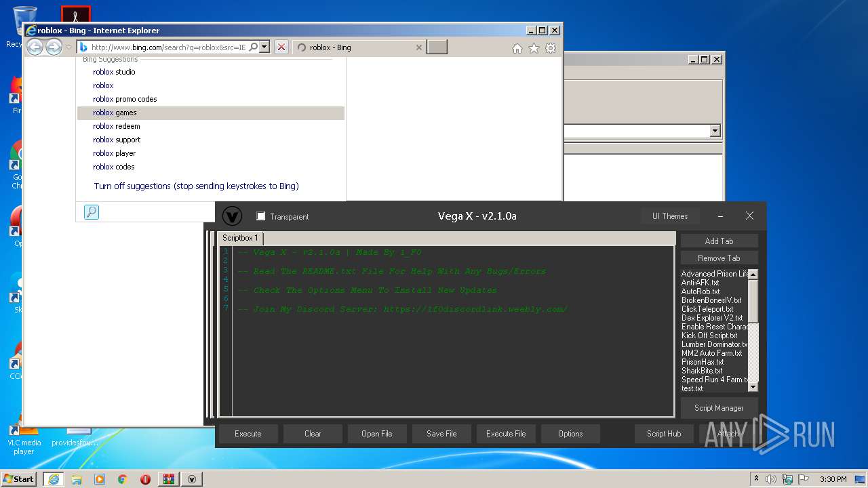Screen dimensions: 868x488
Task: Open the Start menu
Action: [19, 479]
